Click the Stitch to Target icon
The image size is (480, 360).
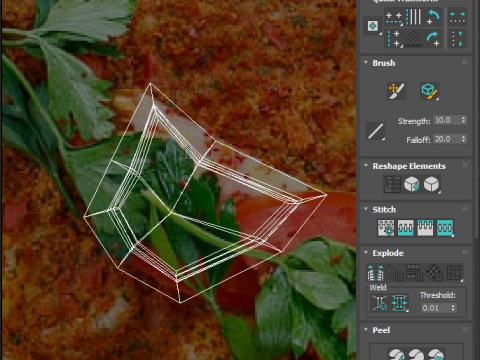[386, 228]
